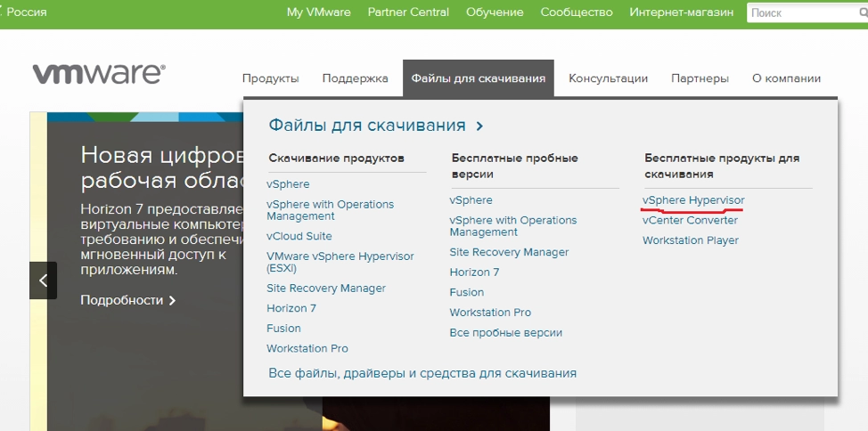Click the Файлы для скачивания heading link
Screen dimensions: 868x431
click(x=376, y=125)
